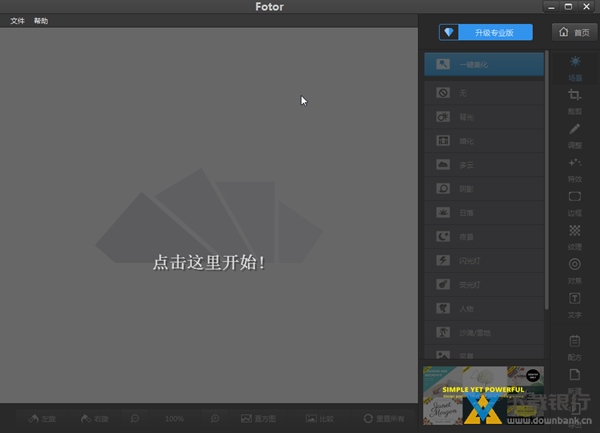The height and width of the screenshot is (433, 600).
Task: Click the 100% zoom level
Action: tap(174, 419)
